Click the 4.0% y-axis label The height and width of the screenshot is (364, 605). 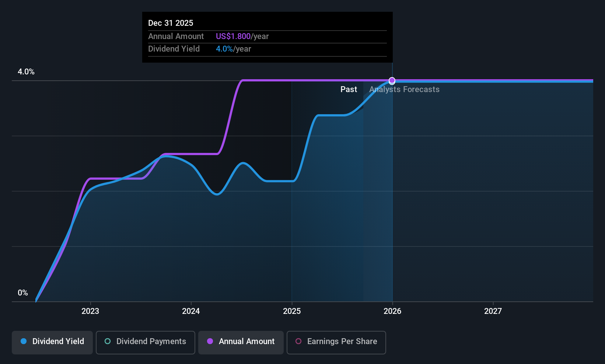click(26, 72)
